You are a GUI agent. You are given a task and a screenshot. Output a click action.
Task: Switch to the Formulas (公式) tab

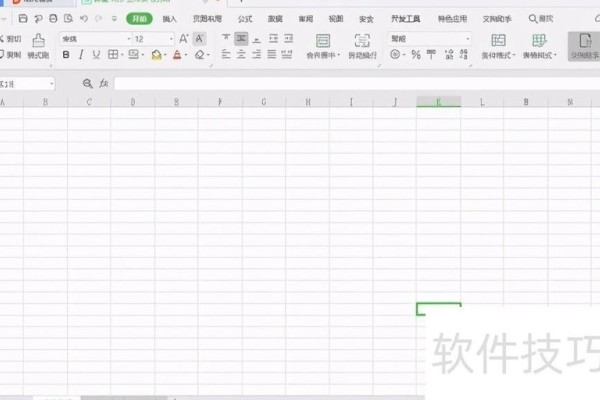pyautogui.click(x=245, y=19)
